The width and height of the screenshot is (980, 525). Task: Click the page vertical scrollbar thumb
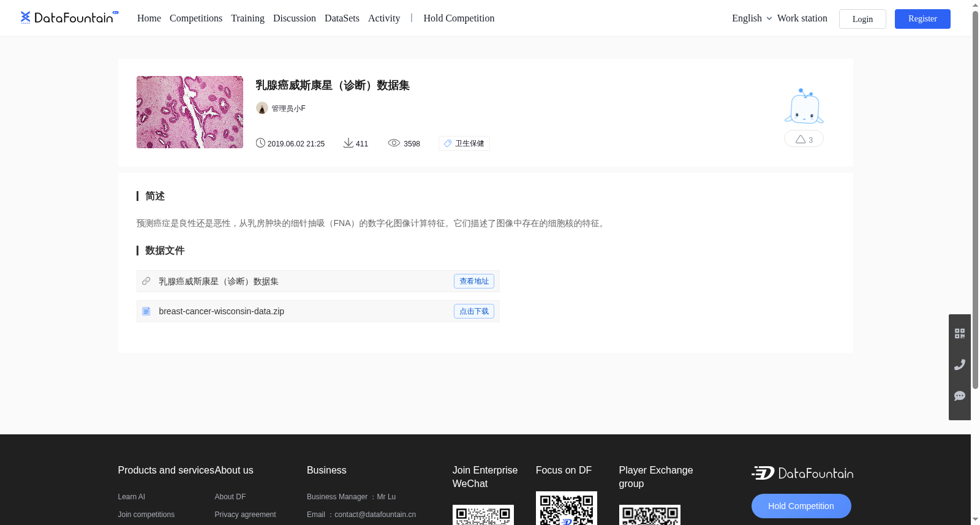click(975, 199)
